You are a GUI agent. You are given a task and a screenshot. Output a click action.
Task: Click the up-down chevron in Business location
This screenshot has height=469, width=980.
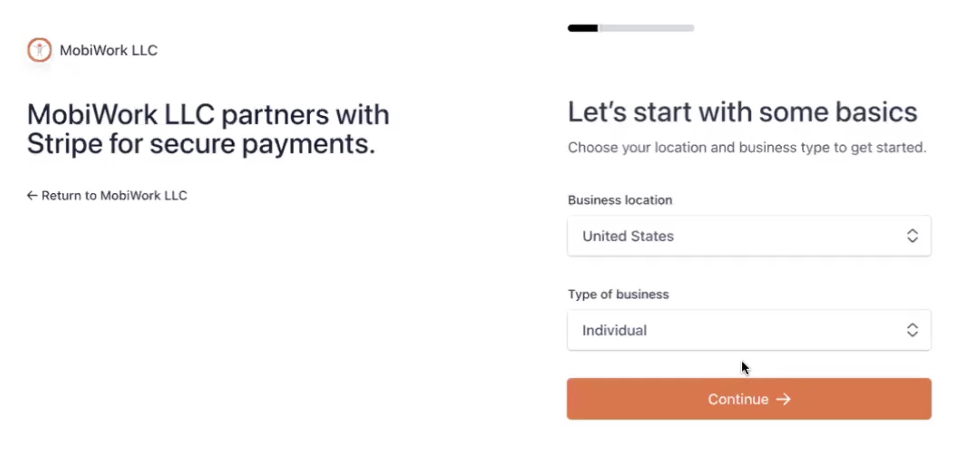912,236
